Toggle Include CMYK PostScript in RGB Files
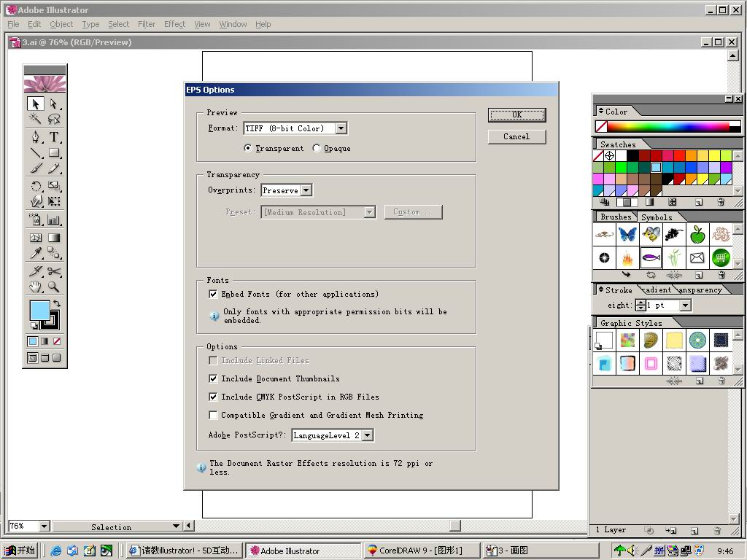The height and width of the screenshot is (560, 747). point(214,397)
